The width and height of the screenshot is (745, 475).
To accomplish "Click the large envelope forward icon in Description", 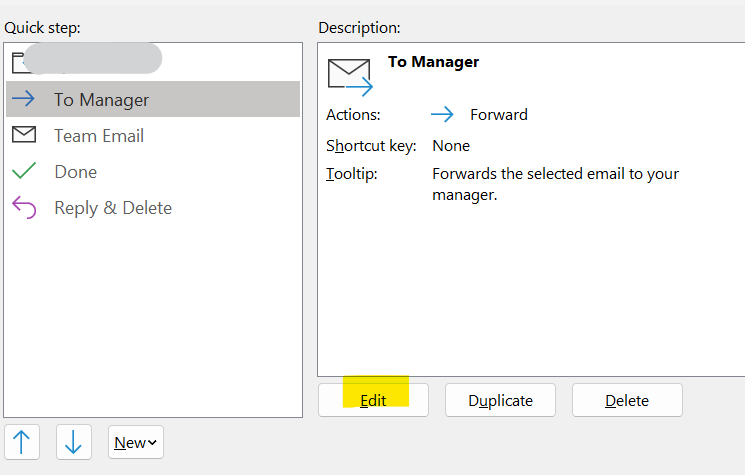I will coord(349,76).
